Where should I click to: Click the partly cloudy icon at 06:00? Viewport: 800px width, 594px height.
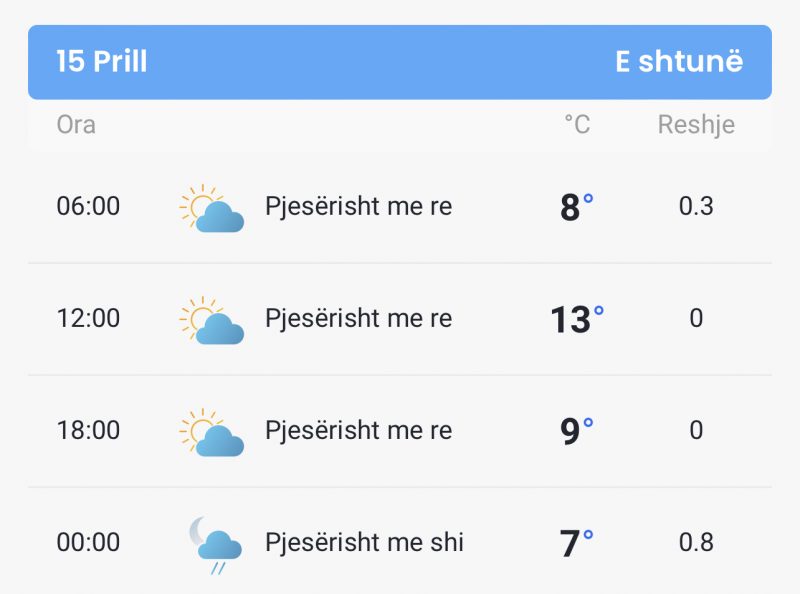point(212,208)
